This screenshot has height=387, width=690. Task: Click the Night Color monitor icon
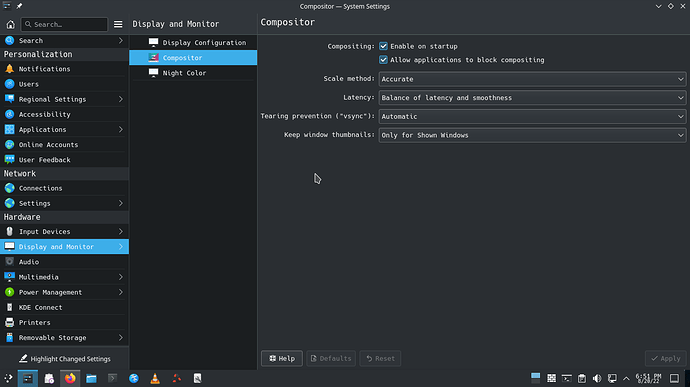[x=153, y=73]
